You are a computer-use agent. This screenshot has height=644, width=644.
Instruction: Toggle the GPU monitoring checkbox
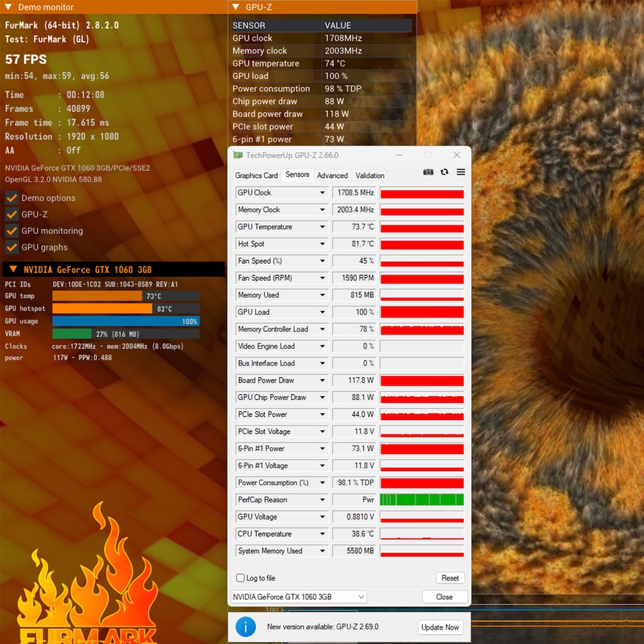coord(11,231)
